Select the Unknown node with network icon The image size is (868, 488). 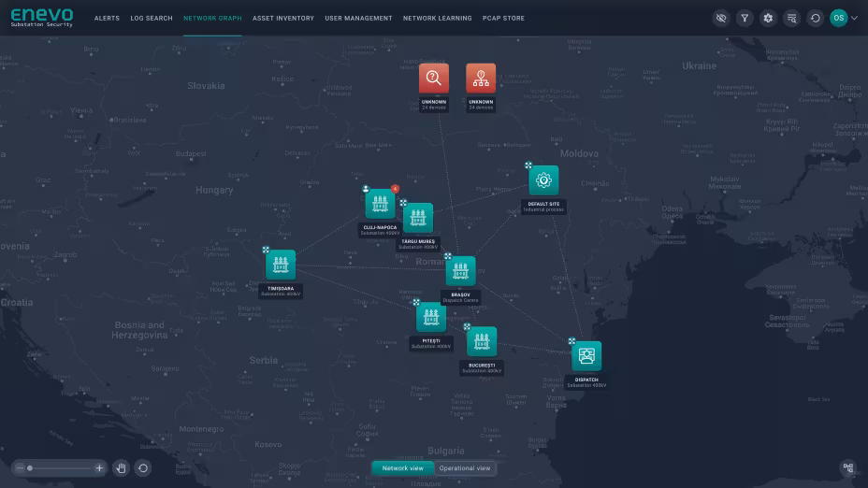coord(481,78)
